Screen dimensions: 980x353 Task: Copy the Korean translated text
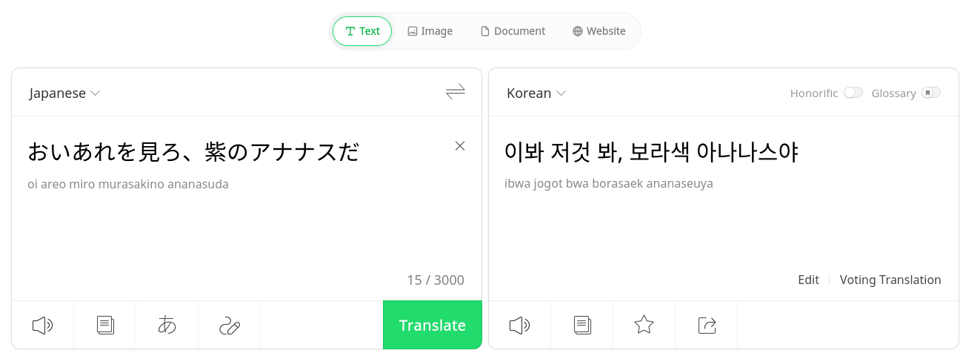[582, 325]
